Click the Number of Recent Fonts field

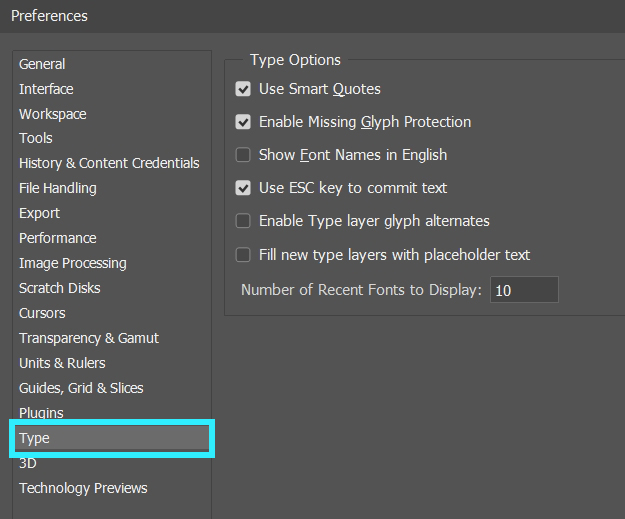[x=524, y=290]
